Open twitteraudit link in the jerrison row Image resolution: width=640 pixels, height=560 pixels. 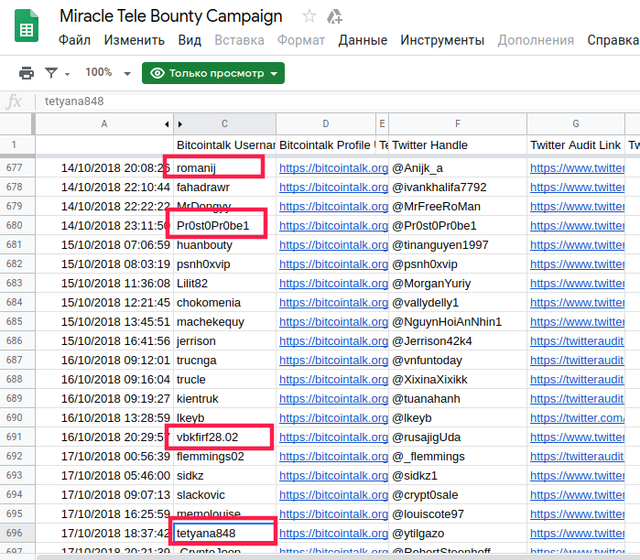click(577, 341)
